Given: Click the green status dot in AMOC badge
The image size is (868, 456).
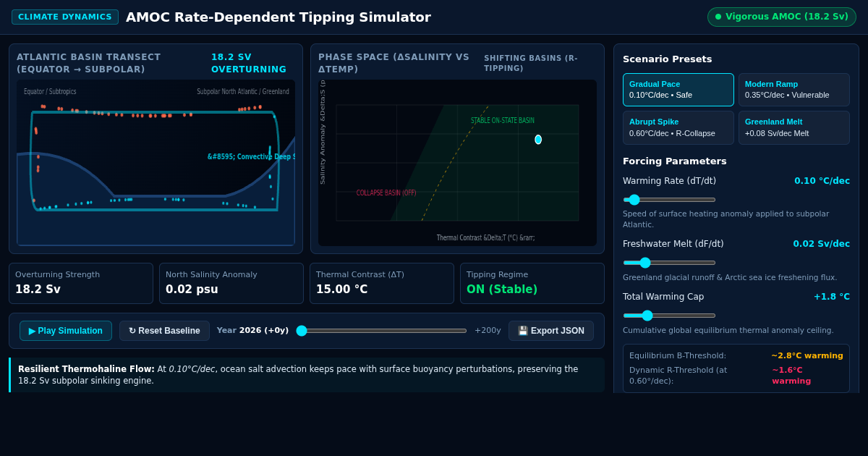Looking at the screenshot, I should click(x=718, y=17).
